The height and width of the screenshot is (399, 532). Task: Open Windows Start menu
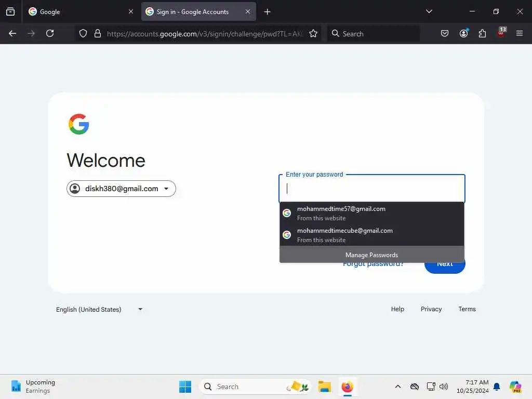(185, 387)
